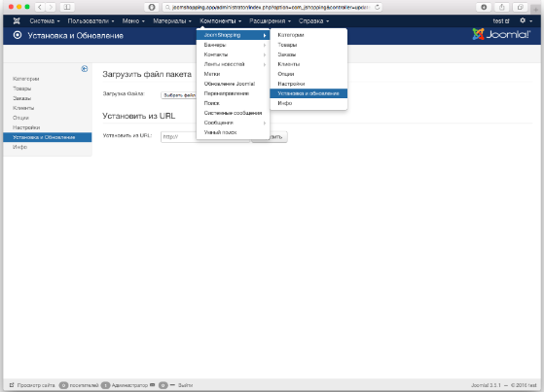Open the browser downloads icon

click(484, 7)
